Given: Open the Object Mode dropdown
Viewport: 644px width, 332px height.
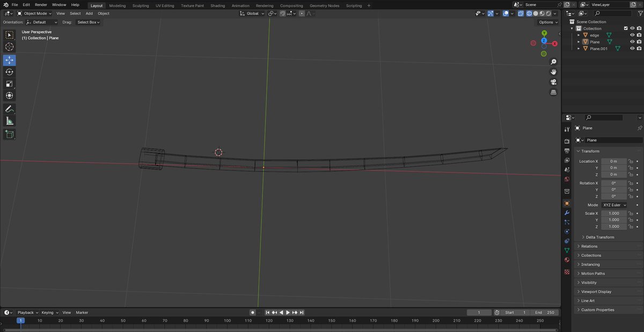Looking at the screenshot, I should (x=34, y=13).
